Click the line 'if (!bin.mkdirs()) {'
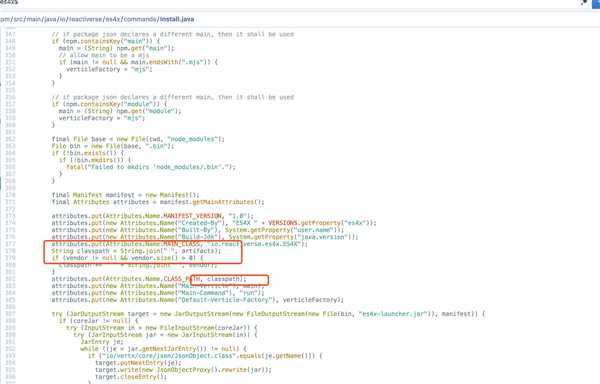The height and width of the screenshot is (384, 600). pos(95,160)
